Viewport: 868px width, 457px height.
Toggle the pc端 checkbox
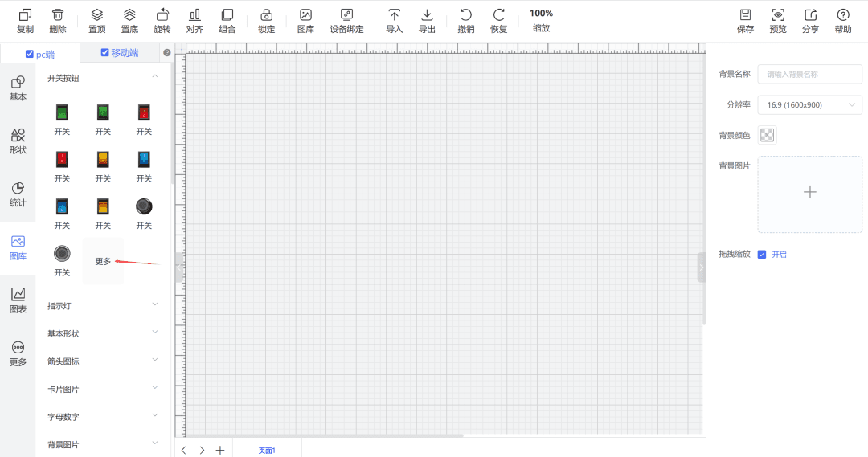coord(30,55)
